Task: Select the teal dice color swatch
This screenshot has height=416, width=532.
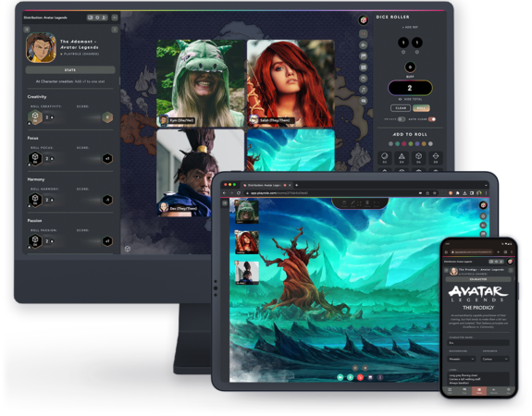Action: coord(397,144)
